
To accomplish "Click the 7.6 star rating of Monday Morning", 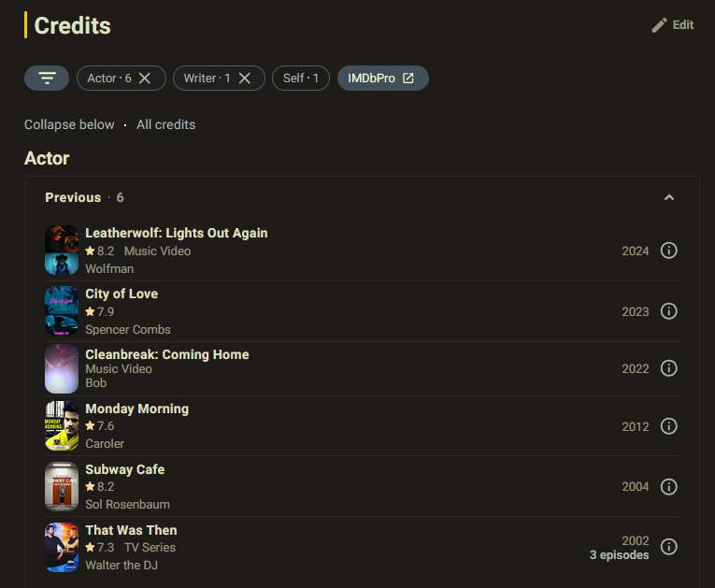I will pyautogui.click(x=100, y=426).
